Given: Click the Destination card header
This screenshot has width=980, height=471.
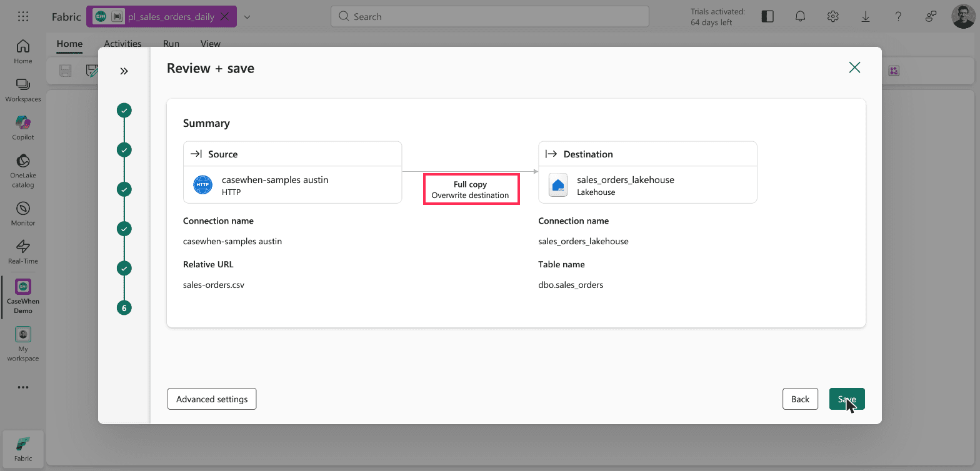Looking at the screenshot, I should click(x=647, y=154).
